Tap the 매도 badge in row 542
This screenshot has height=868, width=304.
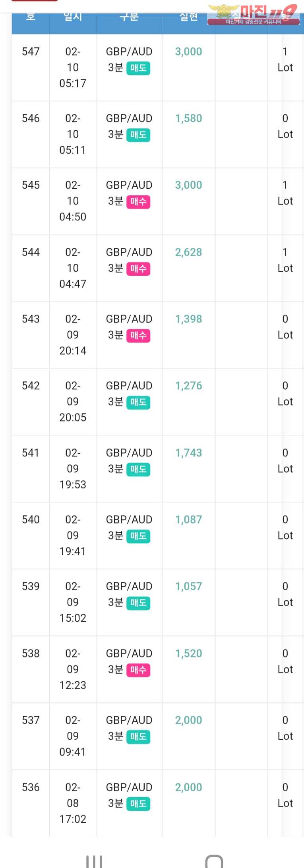pos(138,402)
